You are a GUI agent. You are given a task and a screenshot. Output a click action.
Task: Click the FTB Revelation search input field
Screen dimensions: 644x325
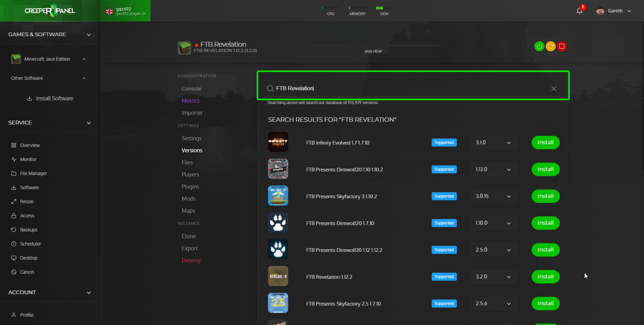coord(412,89)
